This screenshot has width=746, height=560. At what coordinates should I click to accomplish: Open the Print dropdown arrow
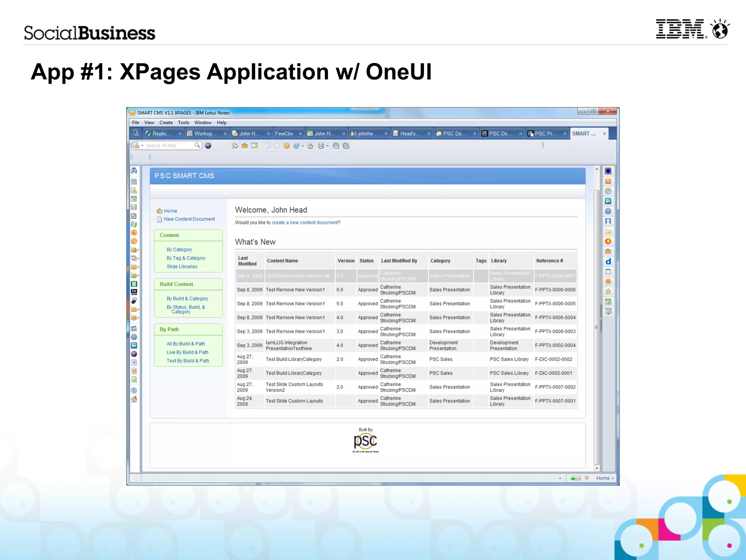pyautogui.click(x=327, y=146)
